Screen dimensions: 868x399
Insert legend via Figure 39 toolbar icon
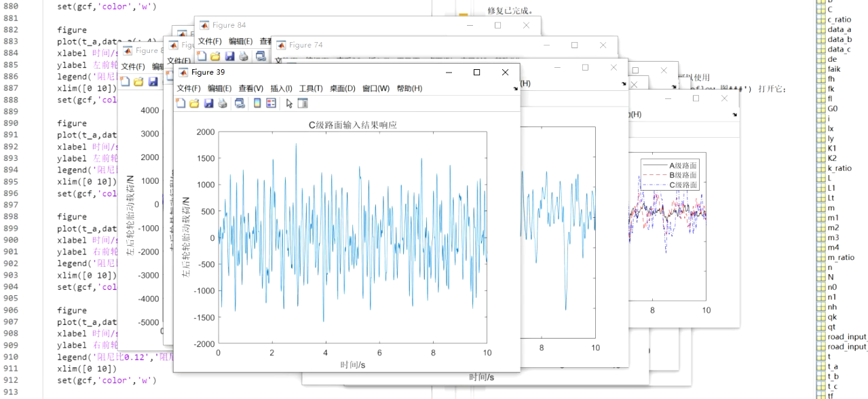click(x=271, y=103)
